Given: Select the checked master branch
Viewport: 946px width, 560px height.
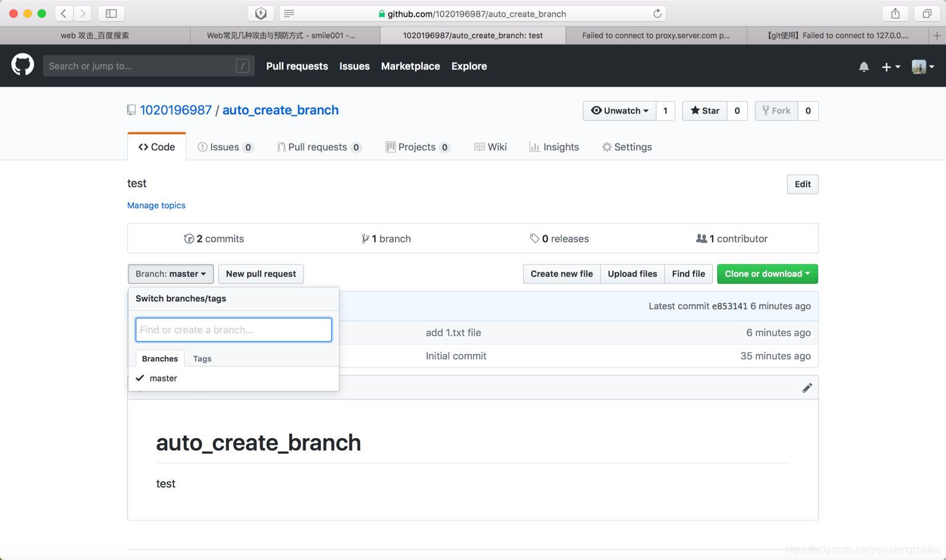Looking at the screenshot, I should [x=234, y=378].
